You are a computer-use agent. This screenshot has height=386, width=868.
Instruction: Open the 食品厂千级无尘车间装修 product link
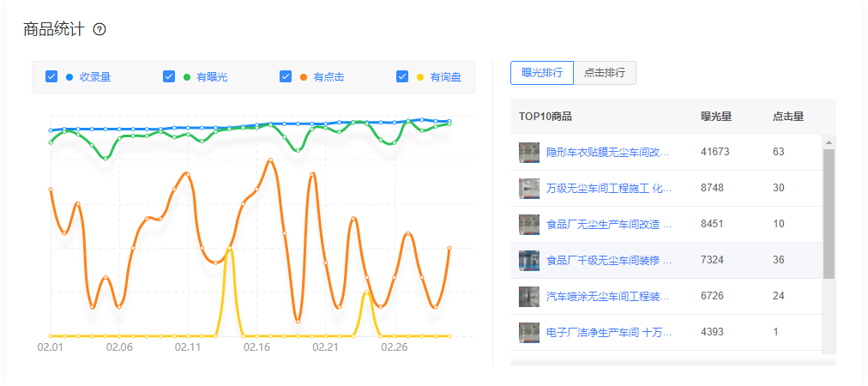[608, 261]
